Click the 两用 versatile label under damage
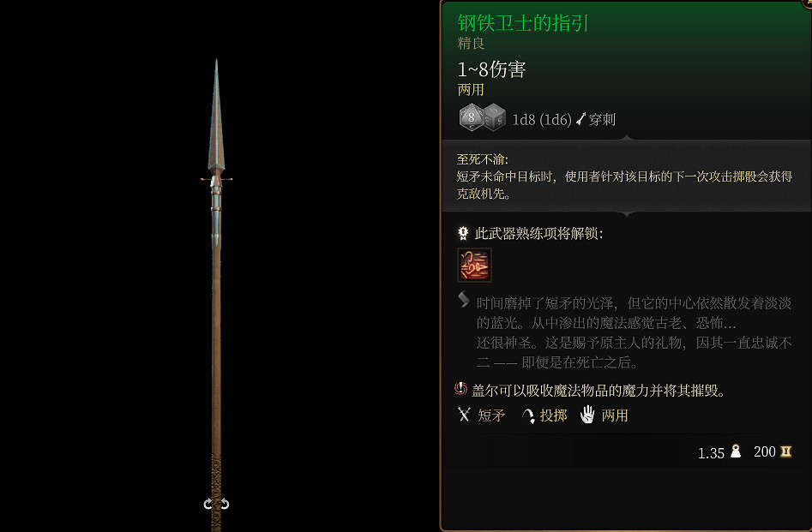 [x=471, y=90]
